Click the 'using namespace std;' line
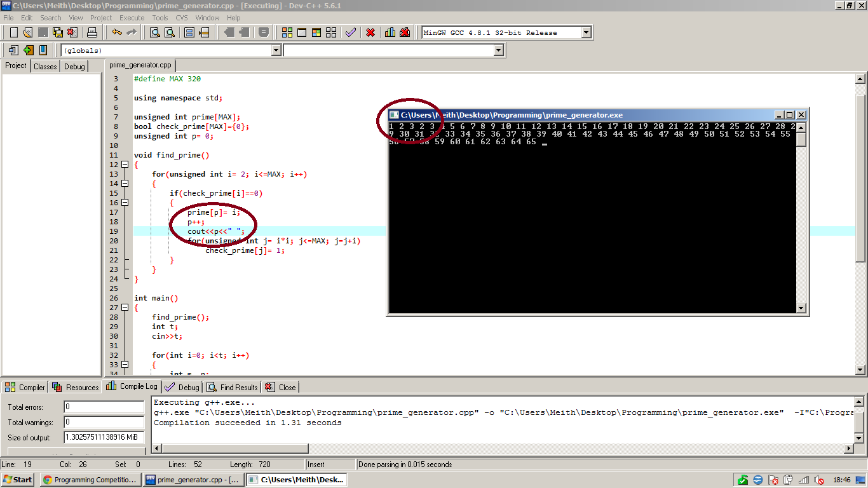Screen dimensions: 868x488 [178, 98]
